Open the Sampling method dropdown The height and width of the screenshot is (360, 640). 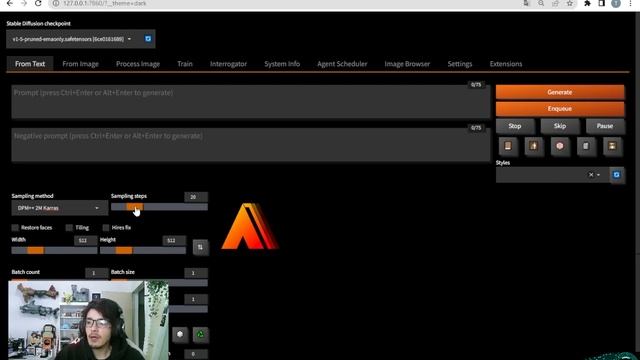pyautogui.click(x=60, y=208)
